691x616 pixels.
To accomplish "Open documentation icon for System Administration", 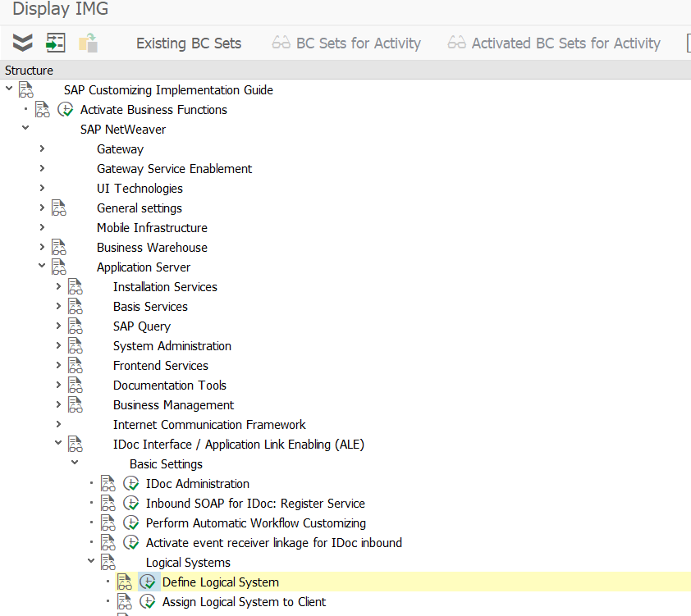I will pos(75,345).
